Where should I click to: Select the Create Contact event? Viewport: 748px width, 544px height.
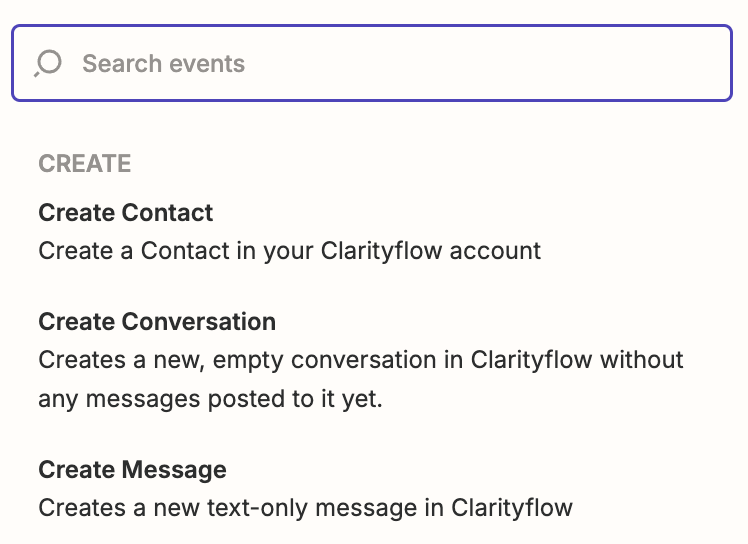(x=126, y=213)
